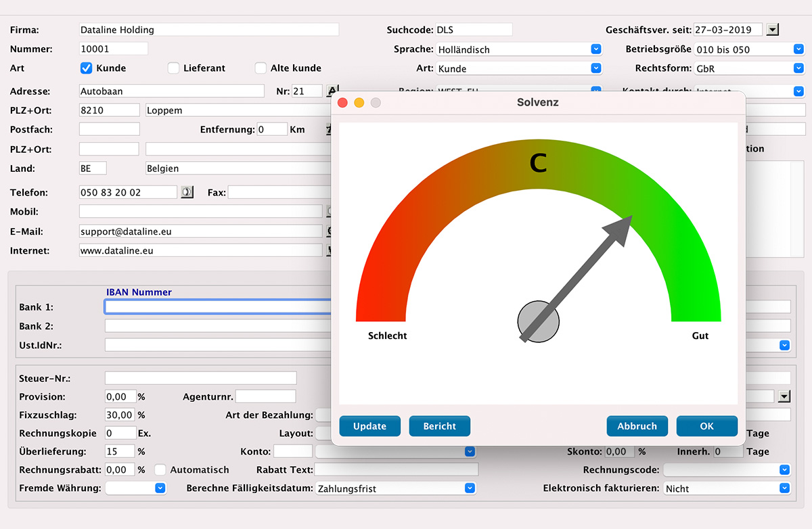Cancel the dialog with Abbruch
The width and height of the screenshot is (812, 529).
(637, 426)
